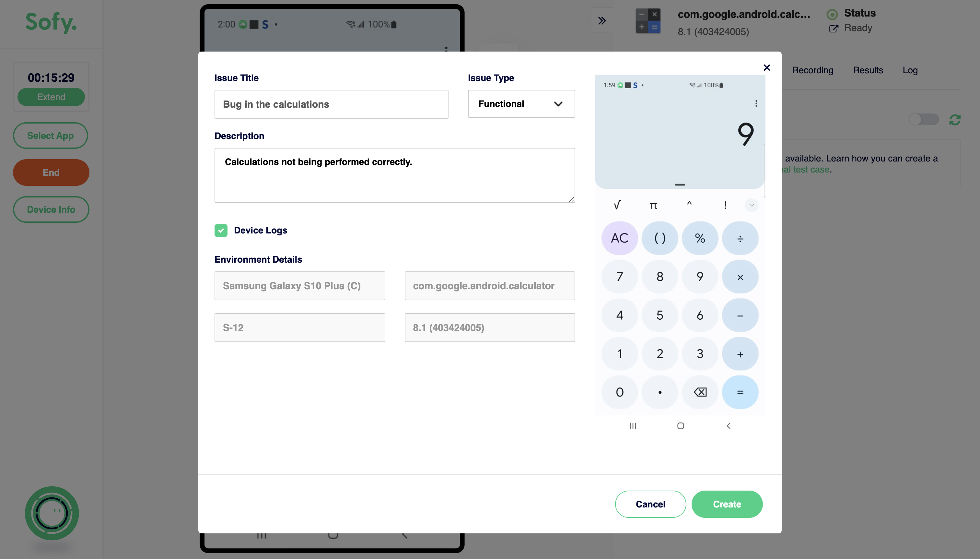The height and width of the screenshot is (559, 980).
Task: Click the Cancel button
Action: click(x=650, y=504)
